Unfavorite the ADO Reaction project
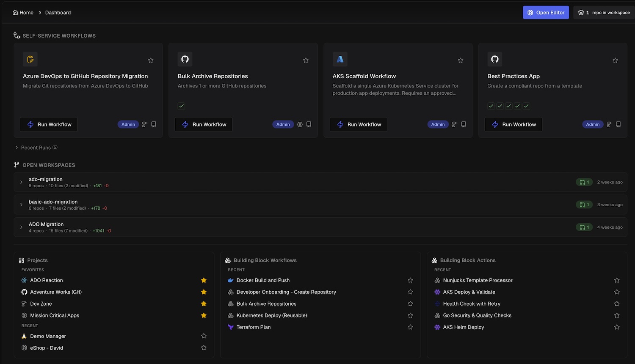Image resolution: width=635 pixels, height=364 pixels. (x=204, y=280)
